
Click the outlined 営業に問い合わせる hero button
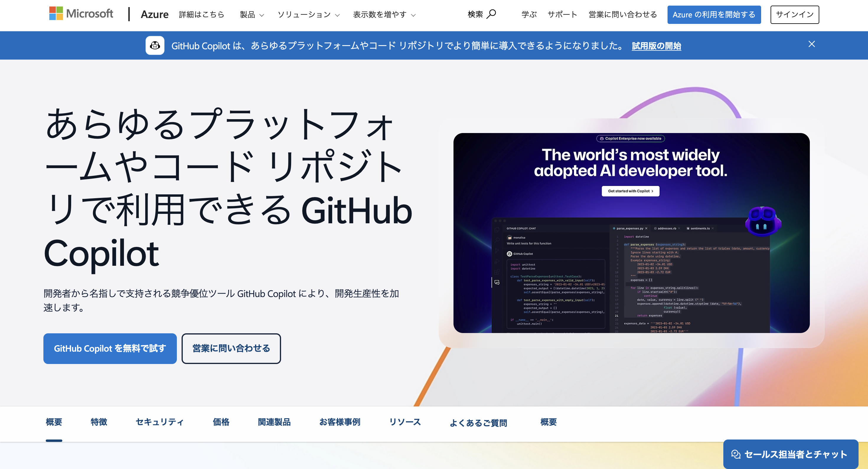pos(231,348)
